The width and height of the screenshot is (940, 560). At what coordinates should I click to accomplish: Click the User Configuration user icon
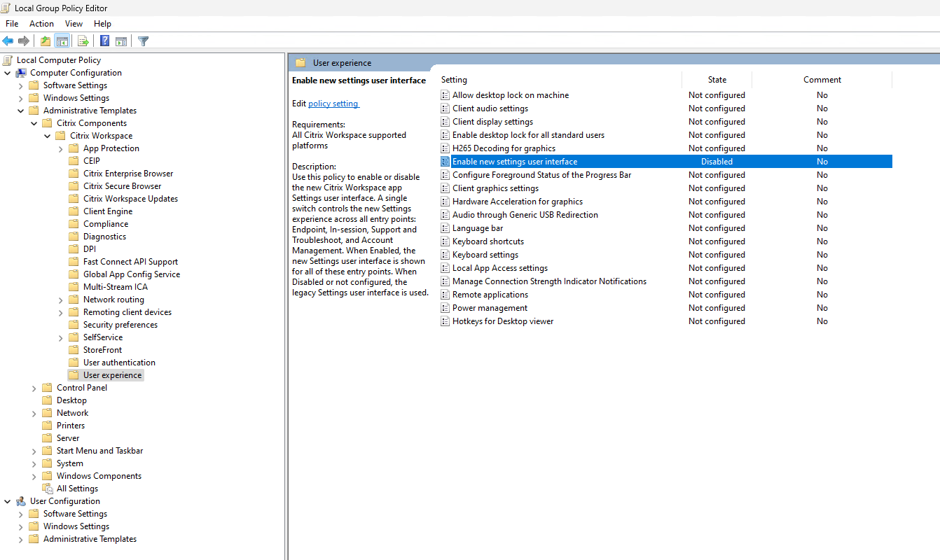pyautogui.click(x=21, y=501)
